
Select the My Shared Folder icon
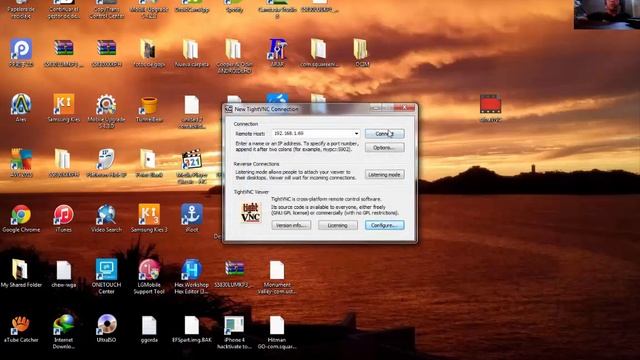21,273
